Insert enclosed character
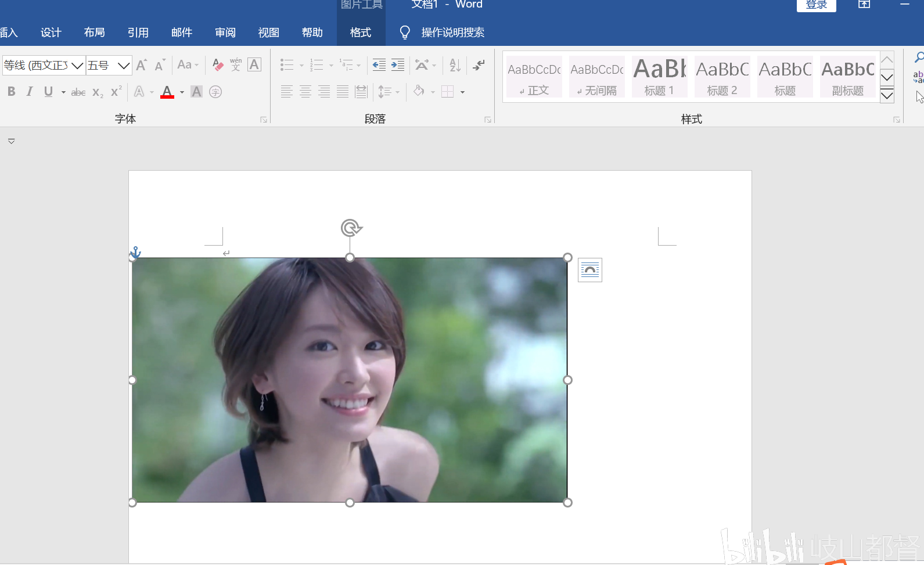The width and height of the screenshot is (924, 565). (x=215, y=92)
